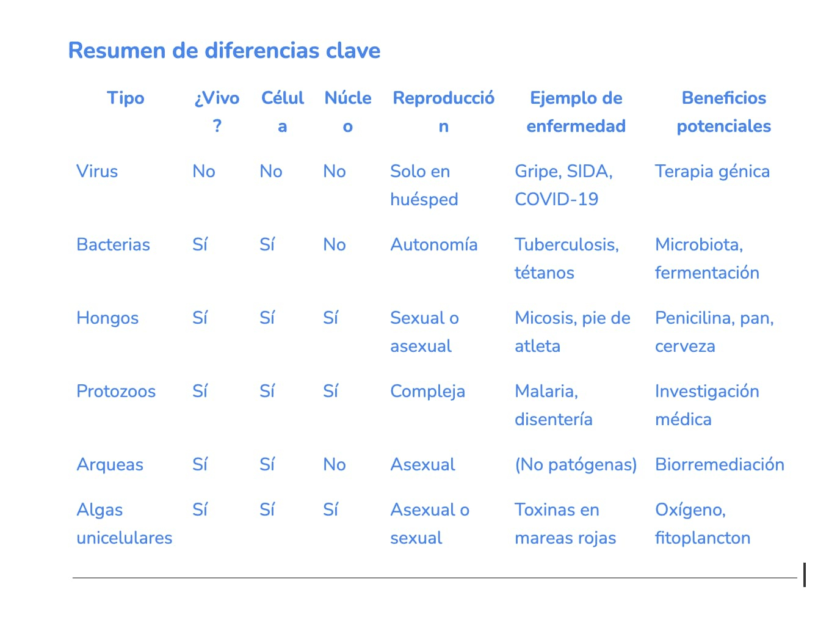Click the 'Tipo' column header
Image resolution: width=840 pixels, height=617 pixels.
126,98
